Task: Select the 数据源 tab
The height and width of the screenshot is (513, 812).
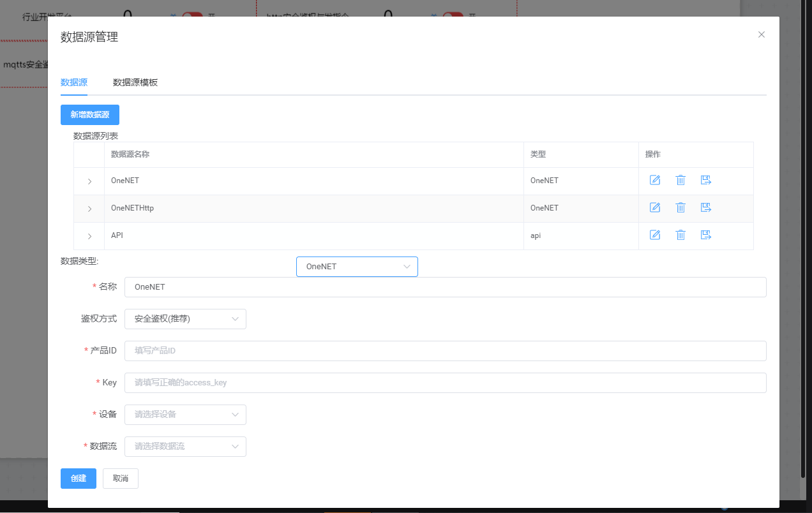Action: click(x=74, y=82)
